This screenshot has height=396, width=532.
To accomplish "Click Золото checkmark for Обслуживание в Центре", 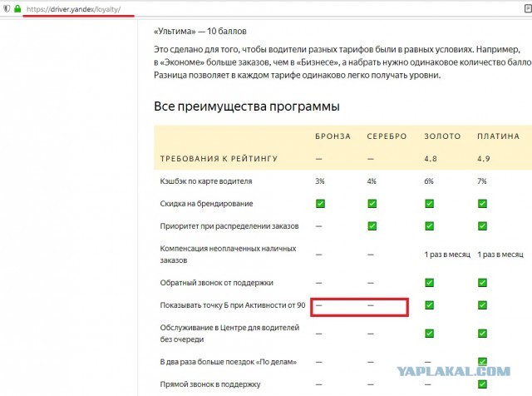I will [x=429, y=333].
